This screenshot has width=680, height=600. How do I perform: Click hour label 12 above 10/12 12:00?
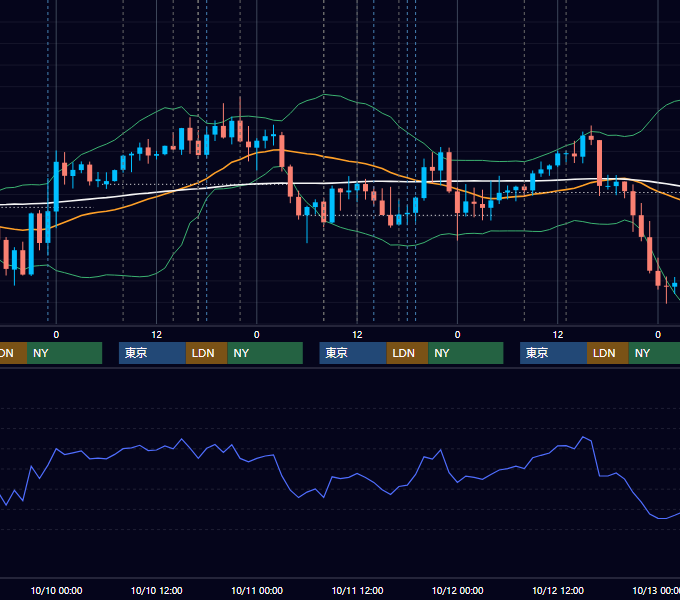point(558,335)
